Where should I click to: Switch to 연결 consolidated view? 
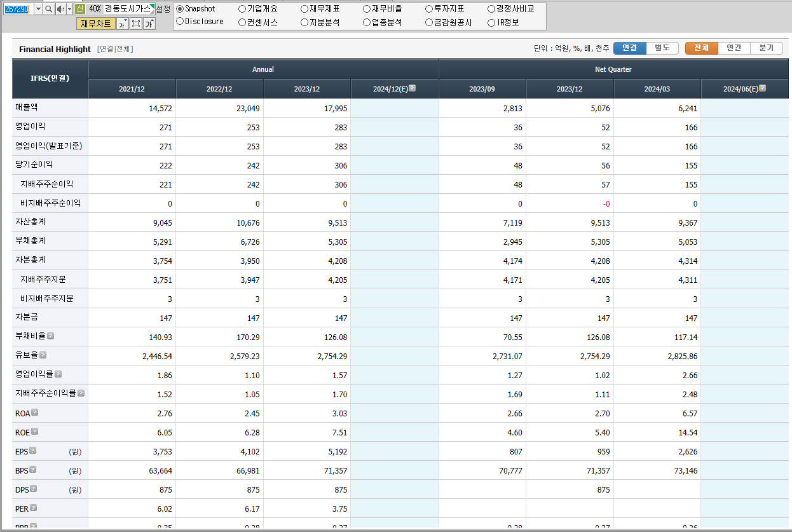pyautogui.click(x=630, y=48)
